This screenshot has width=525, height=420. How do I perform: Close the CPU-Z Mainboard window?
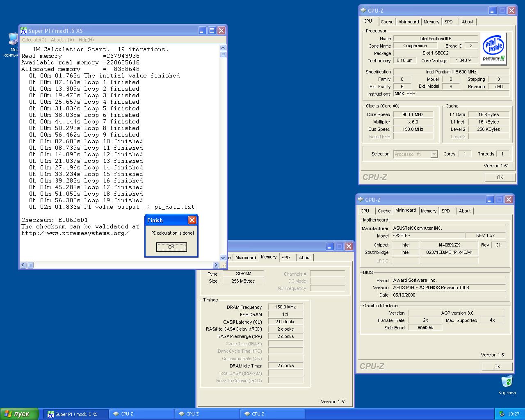coord(509,200)
